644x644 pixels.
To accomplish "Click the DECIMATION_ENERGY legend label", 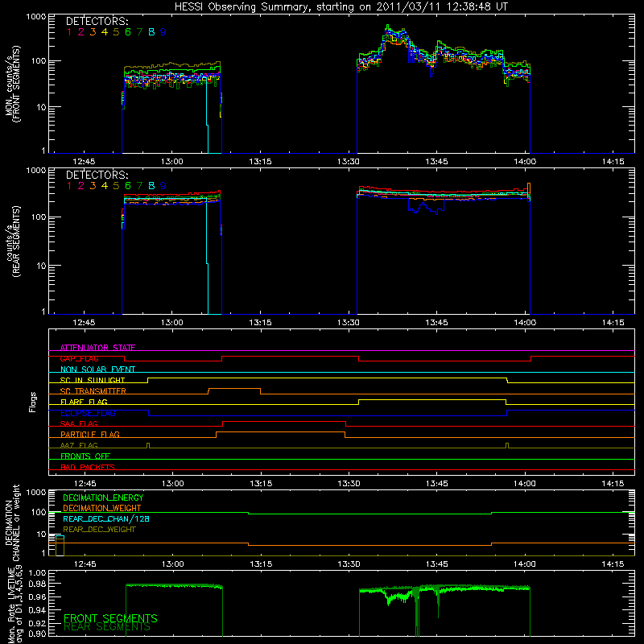I will (103, 497).
